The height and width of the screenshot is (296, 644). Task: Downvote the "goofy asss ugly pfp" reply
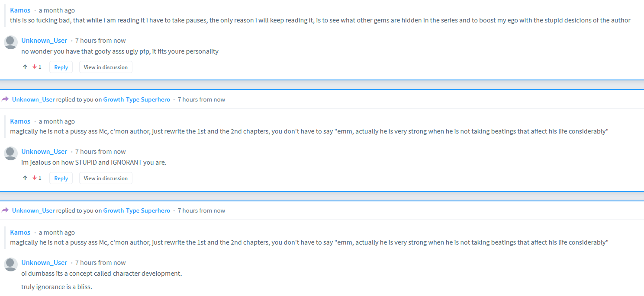(x=35, y=67)
